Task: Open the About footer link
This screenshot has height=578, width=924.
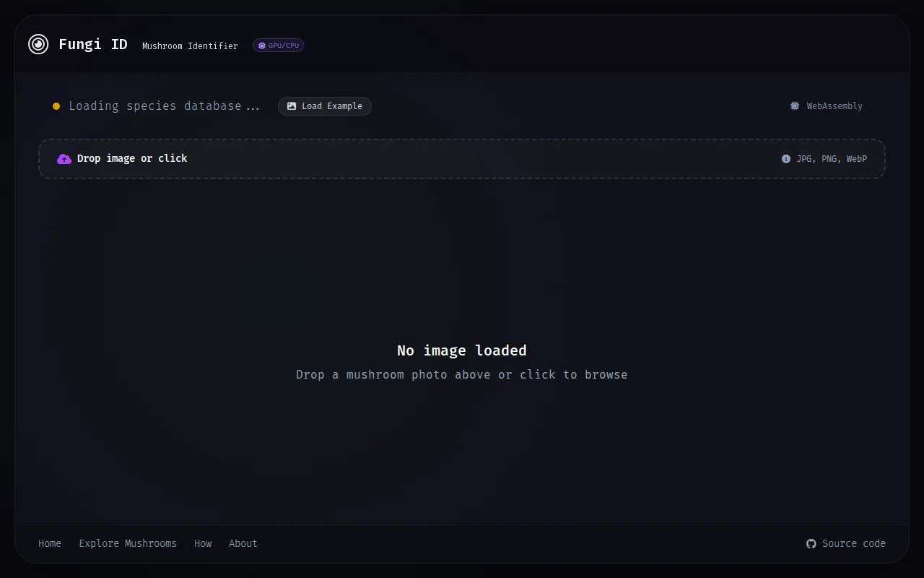Action: pyautogui.click(x=243, y=543)
